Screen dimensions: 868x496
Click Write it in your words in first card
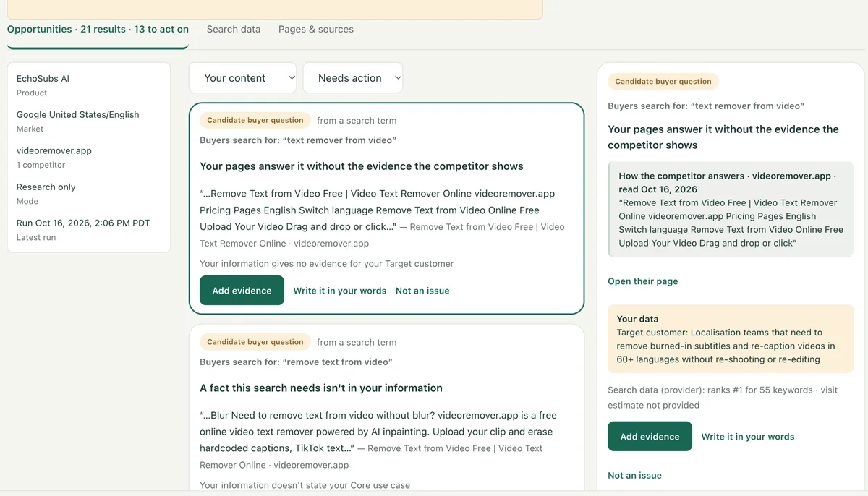pyautogui.click(x=340, y=291)
